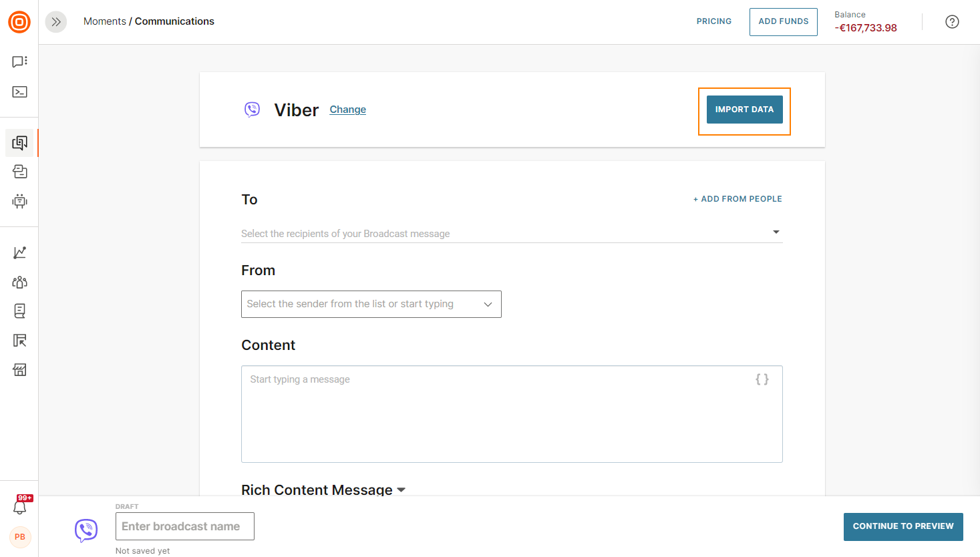Open the sender selection dropdown
The height and width of the screenshot is (557, 980).
pyautogui.click(x=371, y=305)
